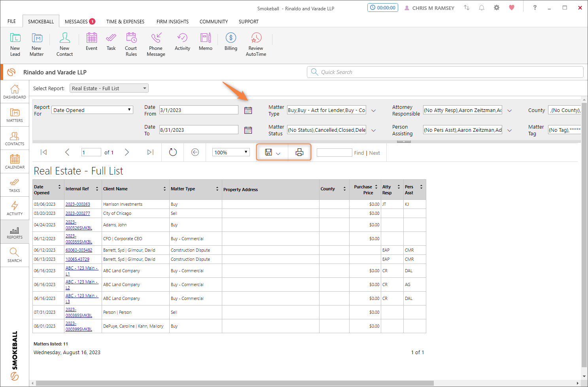Screen dimensions: 588x387
Task: Expand the Matter Status dropdown
Action: point(373,130)
